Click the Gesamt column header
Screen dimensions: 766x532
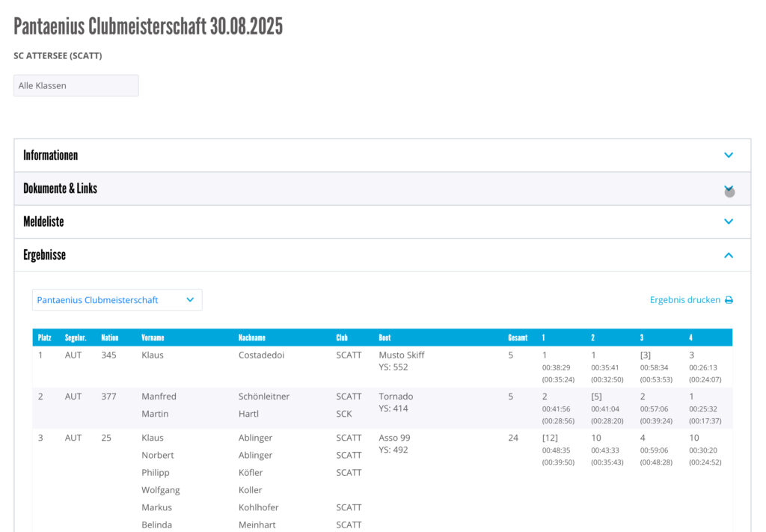coord(518,337)
